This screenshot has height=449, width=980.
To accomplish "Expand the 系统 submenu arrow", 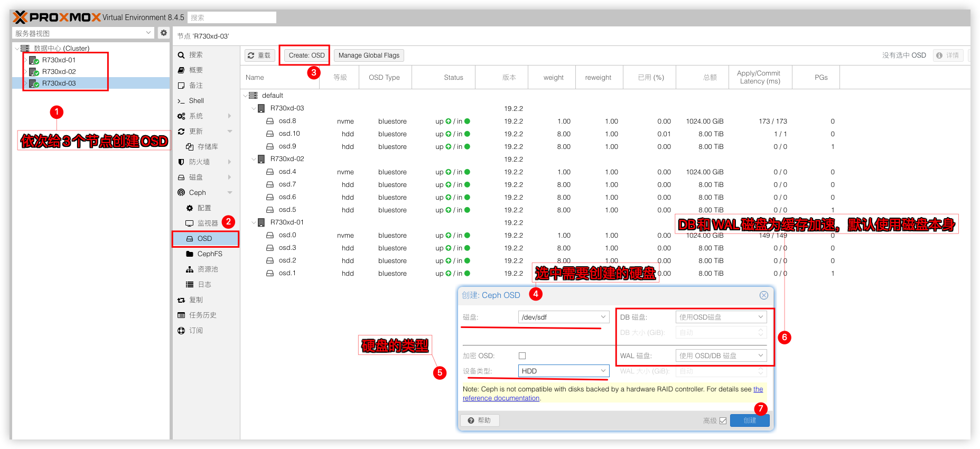I will tap(230, 116).
